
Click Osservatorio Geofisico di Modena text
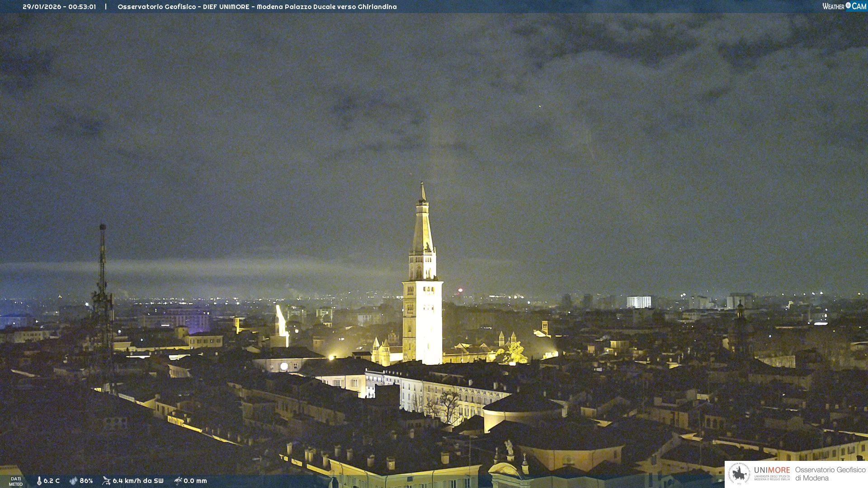coord(830,474)
